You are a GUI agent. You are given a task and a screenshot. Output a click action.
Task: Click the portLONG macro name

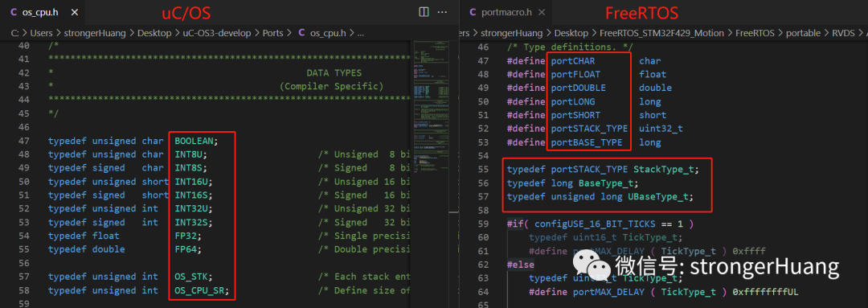[572, 102]
